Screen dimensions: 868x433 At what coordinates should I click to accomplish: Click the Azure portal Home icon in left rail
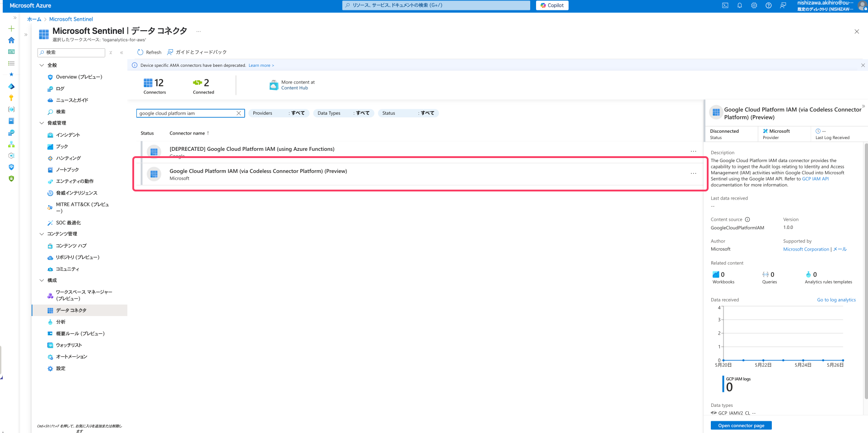coord(11,40)
